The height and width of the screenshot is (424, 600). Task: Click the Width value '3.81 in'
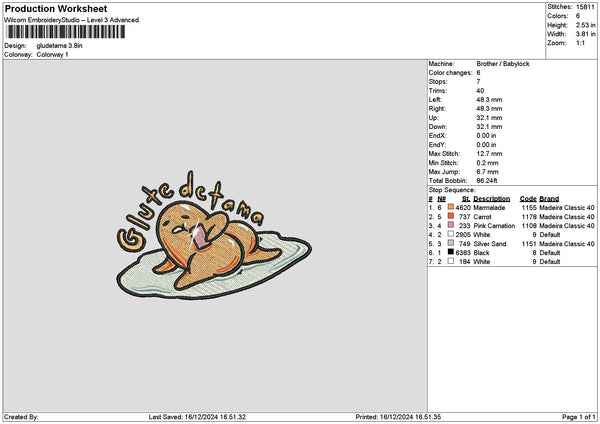pos(585,34)
